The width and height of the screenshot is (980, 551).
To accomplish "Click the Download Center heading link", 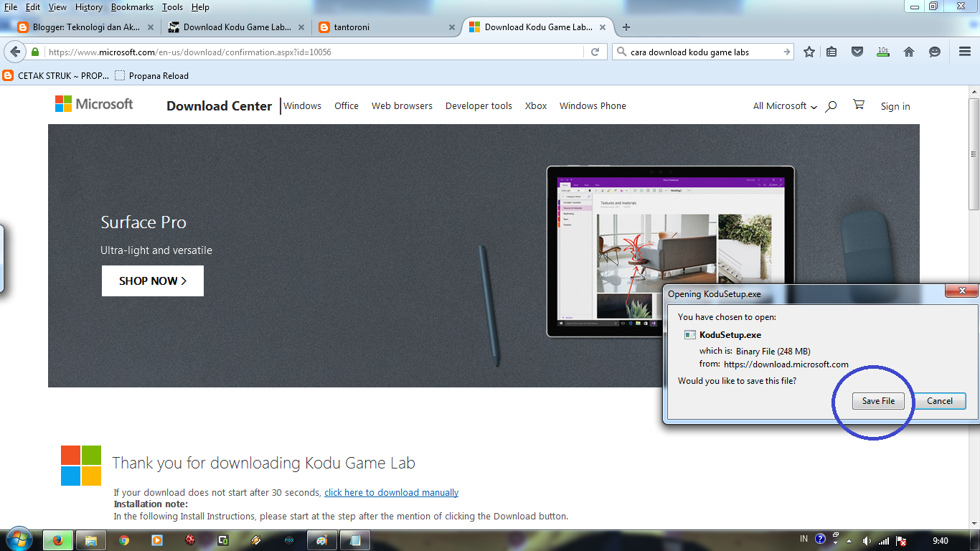I will [219, 105].
